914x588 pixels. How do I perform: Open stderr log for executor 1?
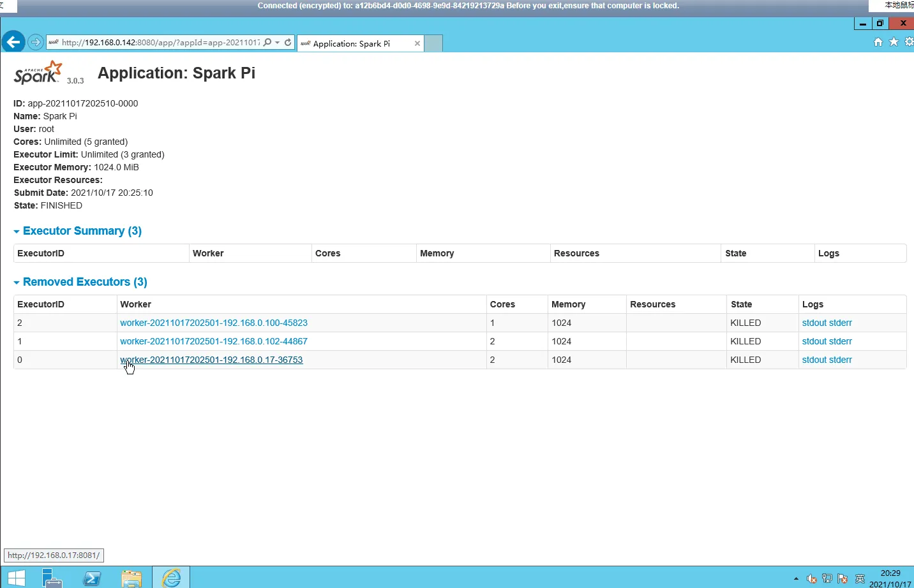(841, 341)
